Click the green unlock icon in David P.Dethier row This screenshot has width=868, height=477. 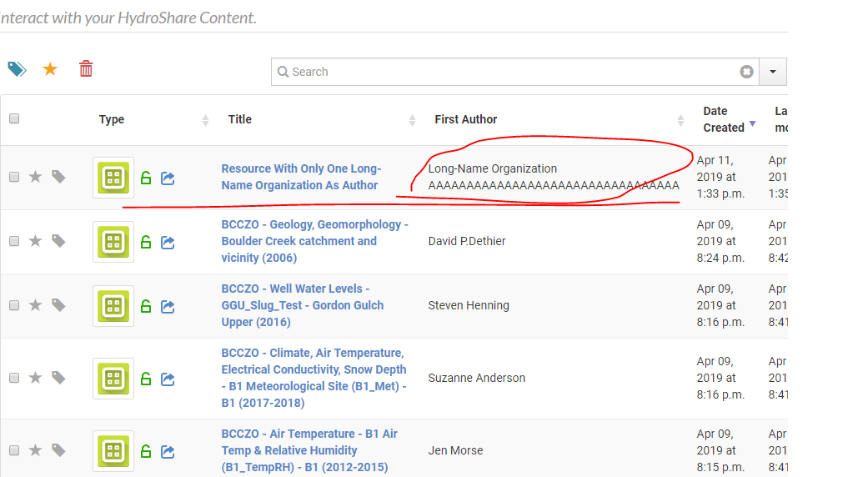pyautogui.click(x=146, y=242)
